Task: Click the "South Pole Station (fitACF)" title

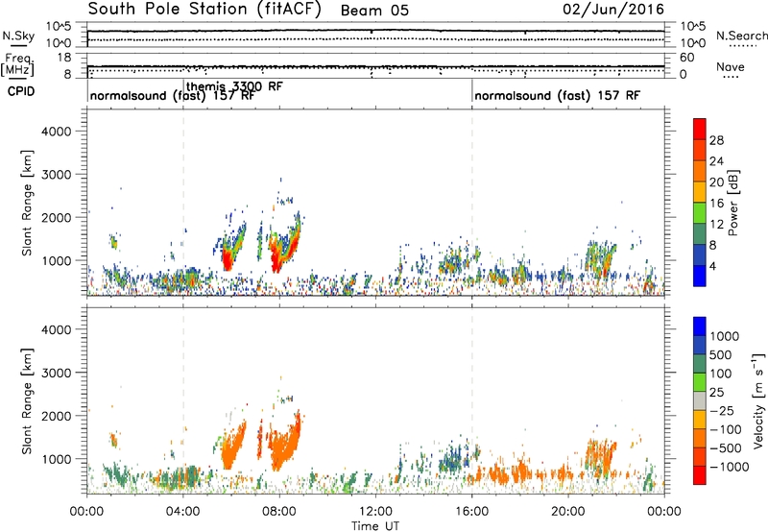Action: [204, 10]
